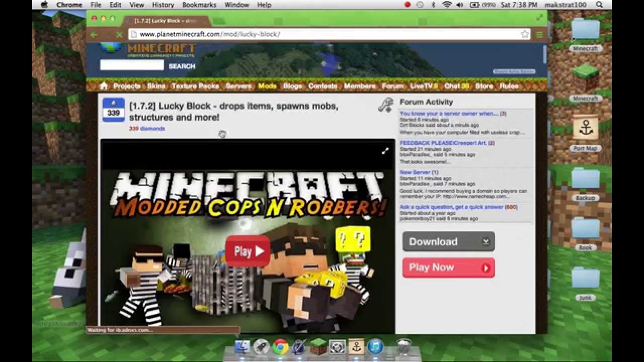Open the Chat nav link
Image resolution: width=644 pixels, height=362 pixels.
456,86
